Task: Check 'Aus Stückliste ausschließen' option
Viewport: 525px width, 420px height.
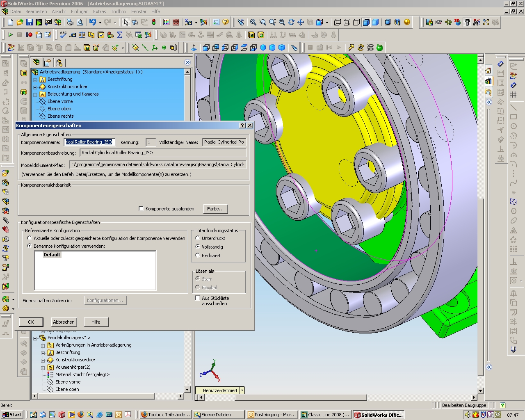Action: pyautogui.click(x=198, y=298)
